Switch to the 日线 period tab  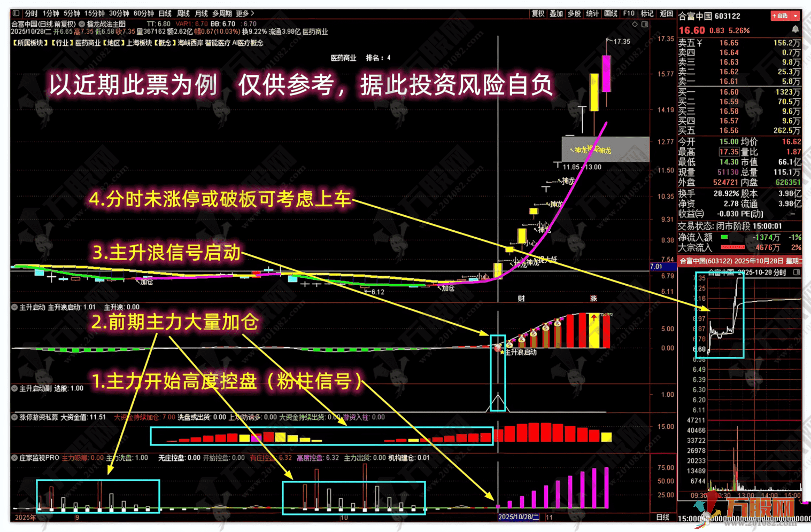click(165, 13)
